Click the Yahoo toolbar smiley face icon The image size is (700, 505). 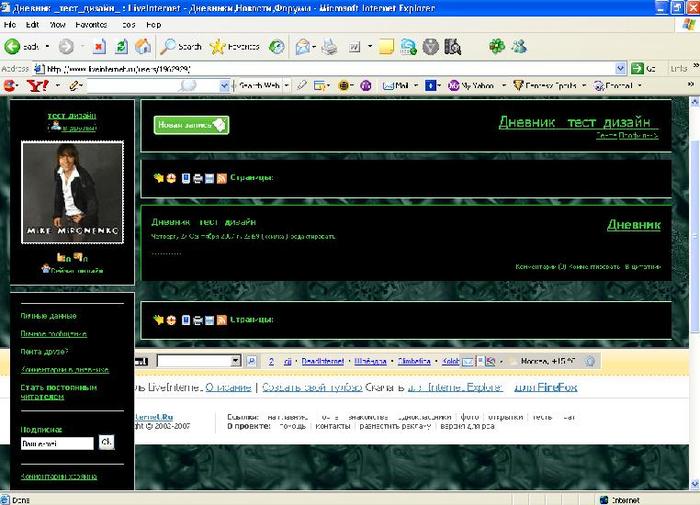343,85
